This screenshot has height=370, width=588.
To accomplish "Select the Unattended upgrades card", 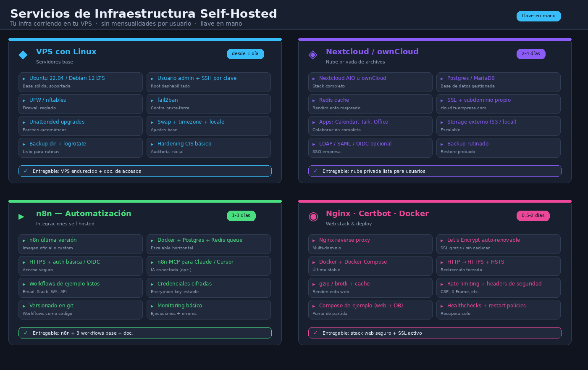I will click(81, 126).
